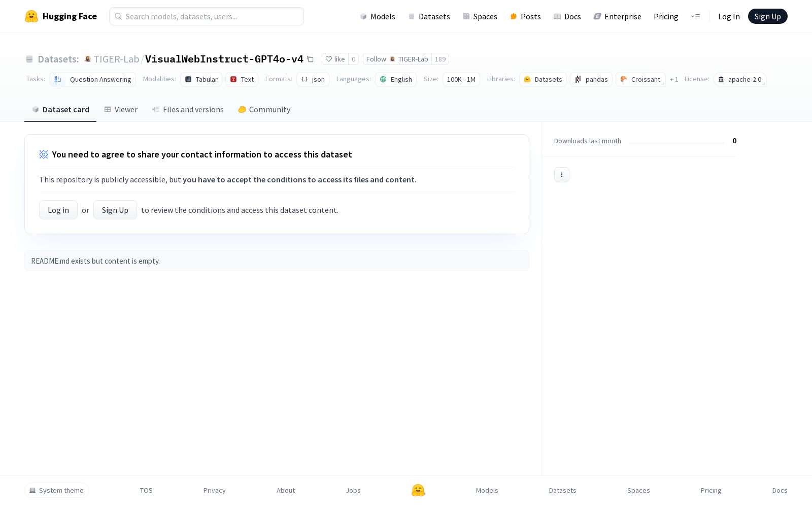This screenshot has height=508, width=812.
Task: Click the dark Sign Up header button
Action: (767, 16)
